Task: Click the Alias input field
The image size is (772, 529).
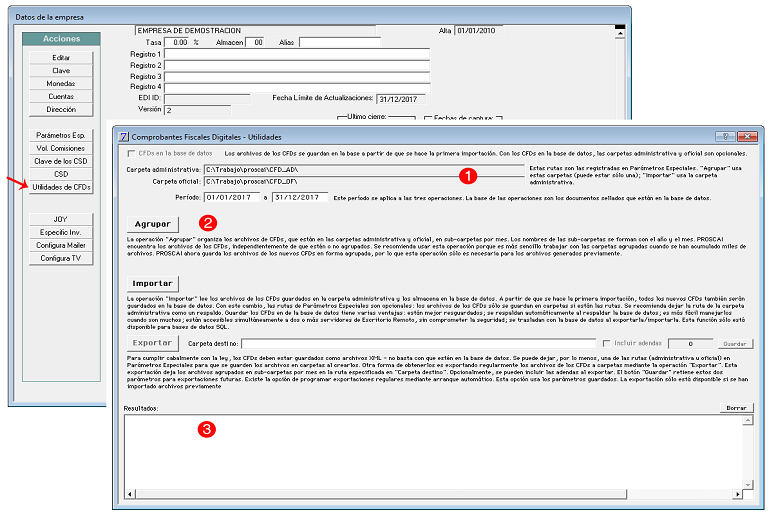Action: (x=340, y=42)
